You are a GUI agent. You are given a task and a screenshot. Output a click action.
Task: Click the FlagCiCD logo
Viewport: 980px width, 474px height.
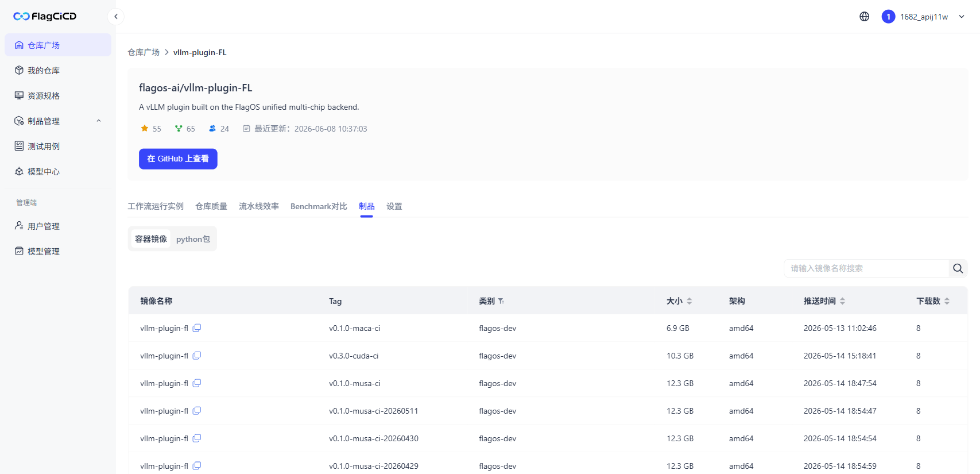click(x=45, y=16)
